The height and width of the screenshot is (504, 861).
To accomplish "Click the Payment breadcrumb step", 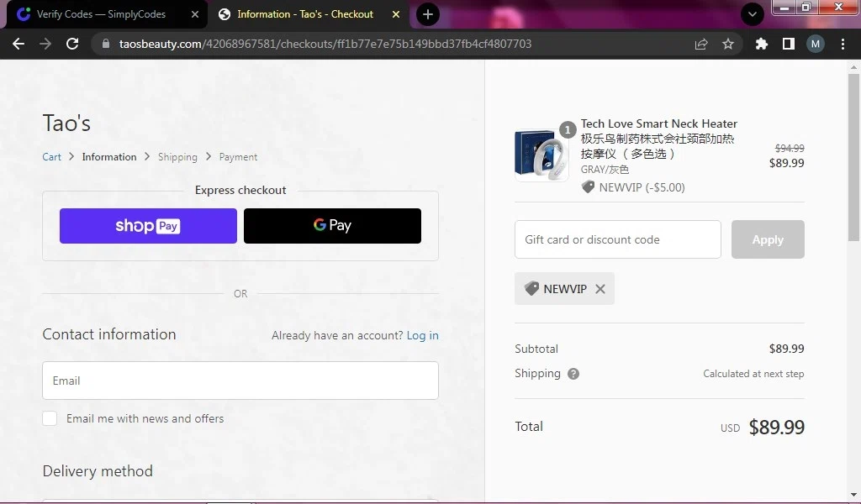I will (x=238, y=157).
